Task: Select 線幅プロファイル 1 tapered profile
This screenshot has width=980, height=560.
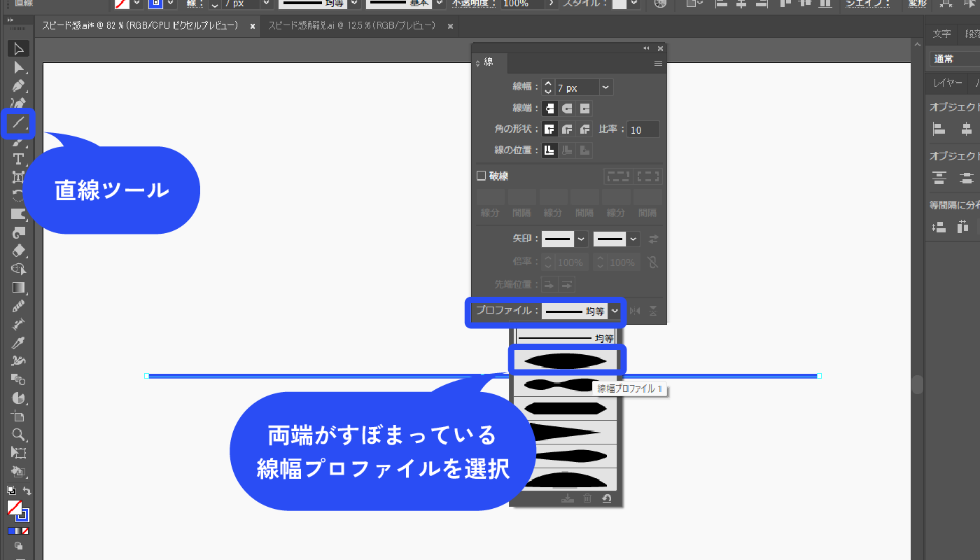Action: tap(566, 360)
